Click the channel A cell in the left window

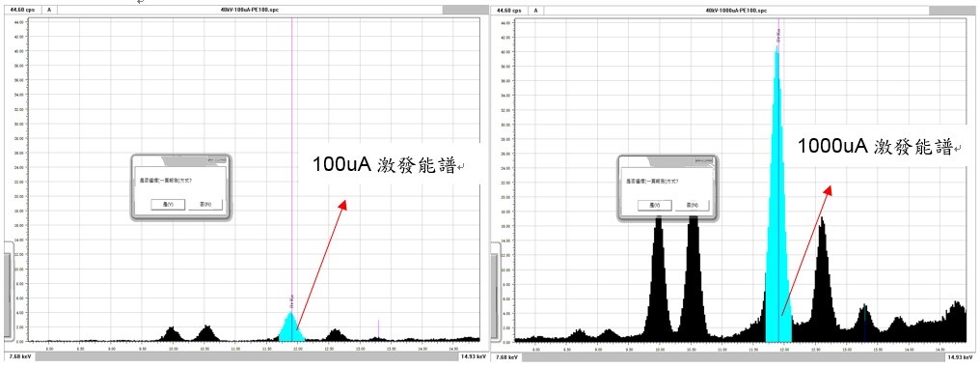(x=49, y=10)
